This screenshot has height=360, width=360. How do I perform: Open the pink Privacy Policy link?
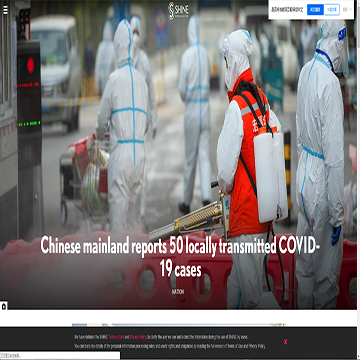(x=138, y=337)
